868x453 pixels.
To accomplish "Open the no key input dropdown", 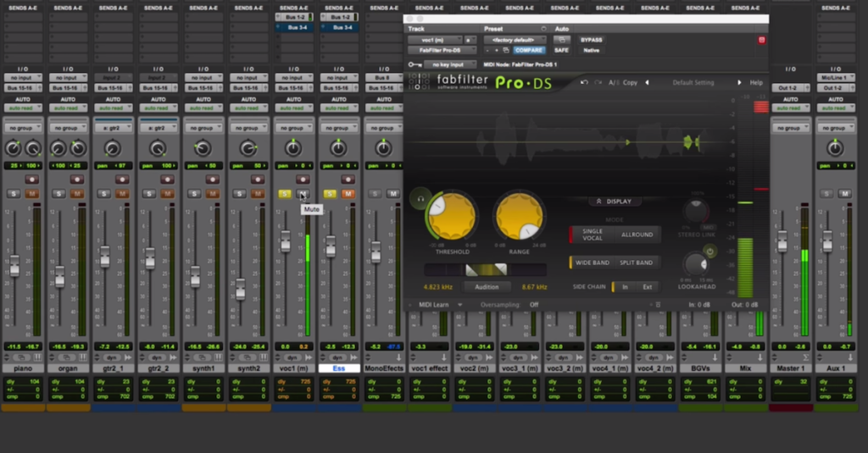I will [x=451, y=64].
